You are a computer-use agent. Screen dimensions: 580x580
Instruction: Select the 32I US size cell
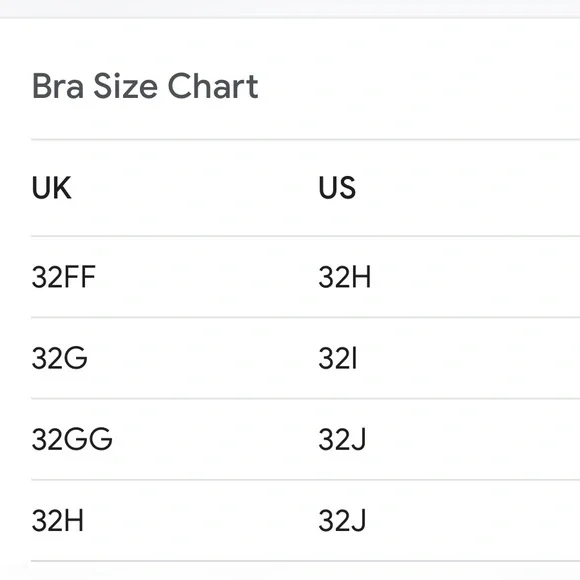pyautogui.click(x=338, y=358)
